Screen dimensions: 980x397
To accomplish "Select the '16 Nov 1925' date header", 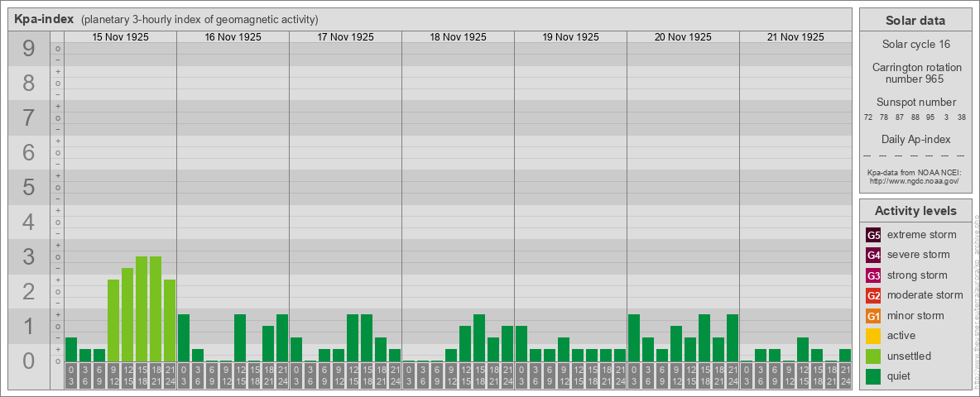I will [233, 37].
